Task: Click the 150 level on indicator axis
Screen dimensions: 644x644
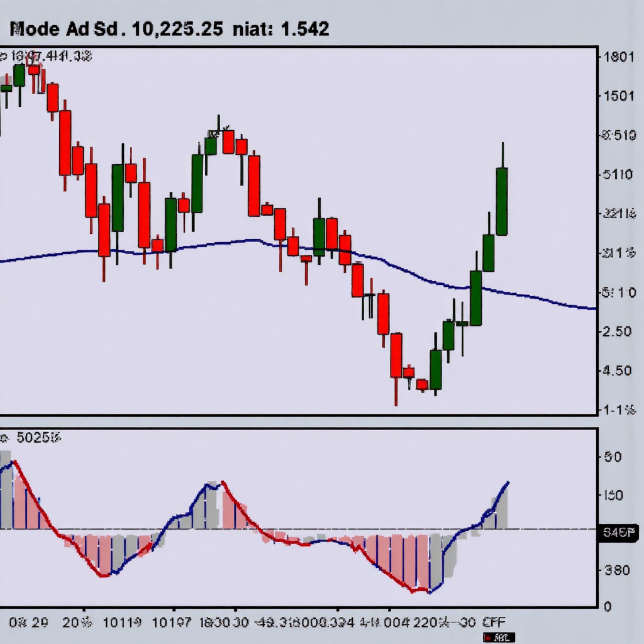Action: pyautogui.click(x=613, y=495)
